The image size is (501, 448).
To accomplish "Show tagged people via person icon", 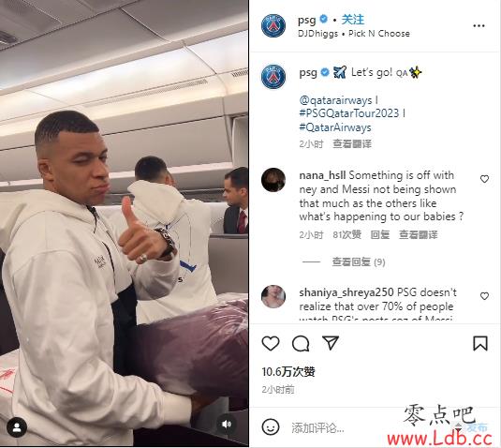I will click(x=17, y=427).
